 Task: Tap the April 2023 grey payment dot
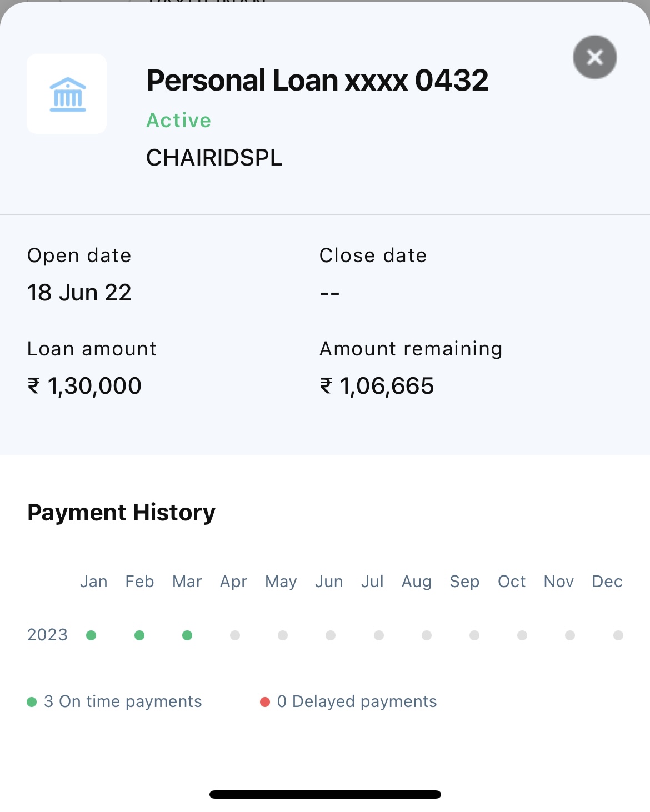click(x=235, y=635)
